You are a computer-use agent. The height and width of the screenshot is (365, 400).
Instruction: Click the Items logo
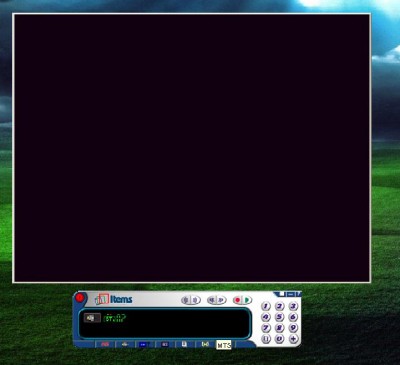[114, 299]
